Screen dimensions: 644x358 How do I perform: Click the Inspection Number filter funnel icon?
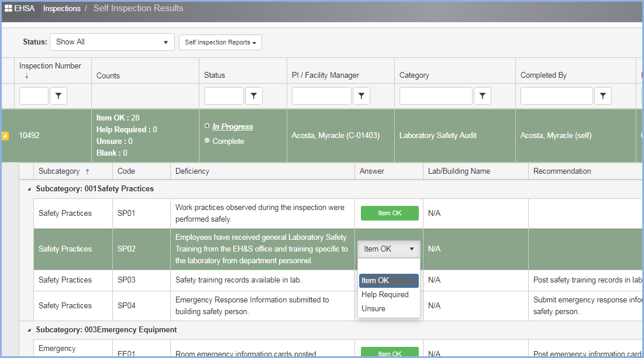pos(58,96)
